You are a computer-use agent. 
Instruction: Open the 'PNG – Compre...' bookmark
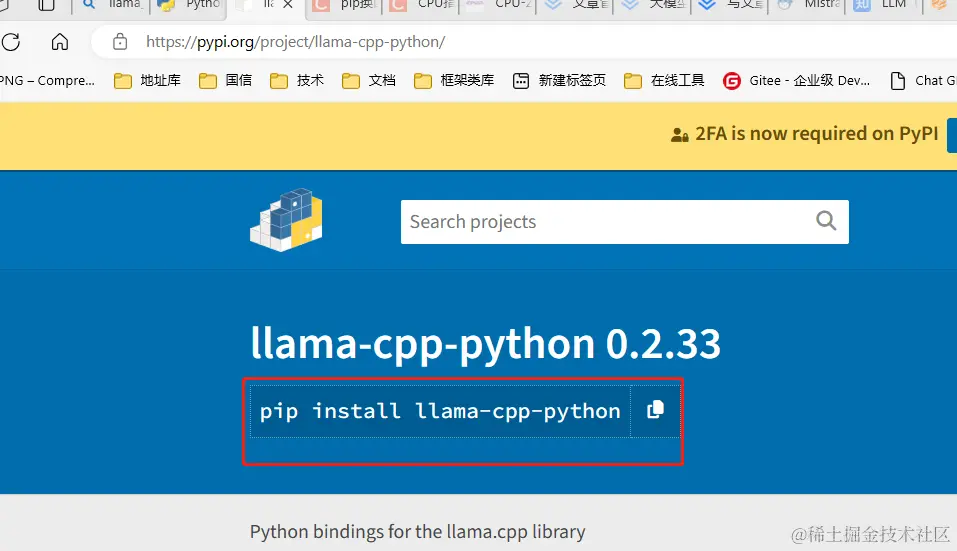pos(48,81)
